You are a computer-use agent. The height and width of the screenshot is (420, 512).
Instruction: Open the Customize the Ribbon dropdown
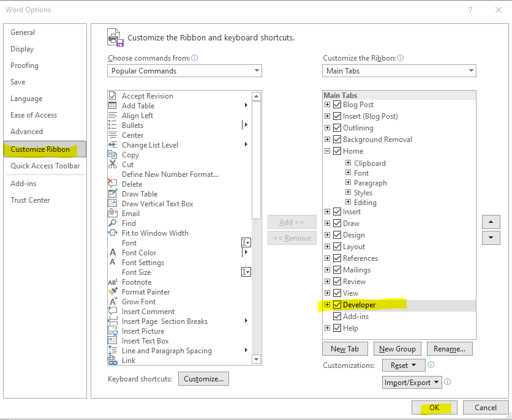coord(399,71)
